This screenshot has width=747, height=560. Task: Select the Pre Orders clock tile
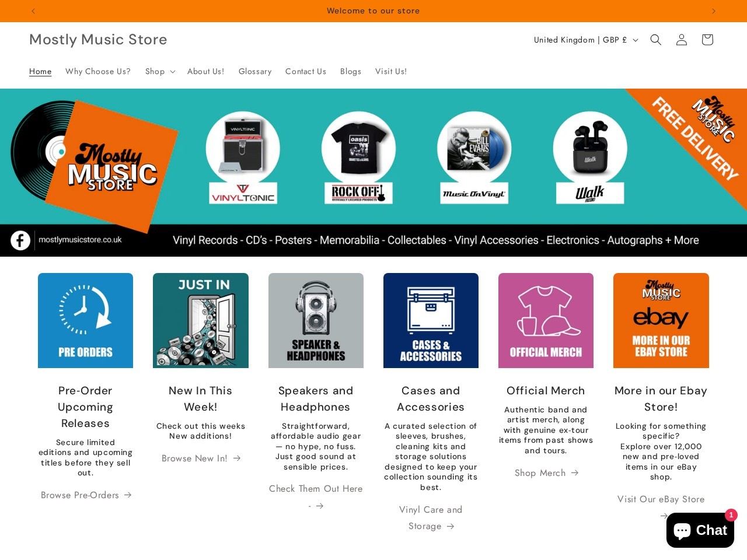(x=85, y=320)
